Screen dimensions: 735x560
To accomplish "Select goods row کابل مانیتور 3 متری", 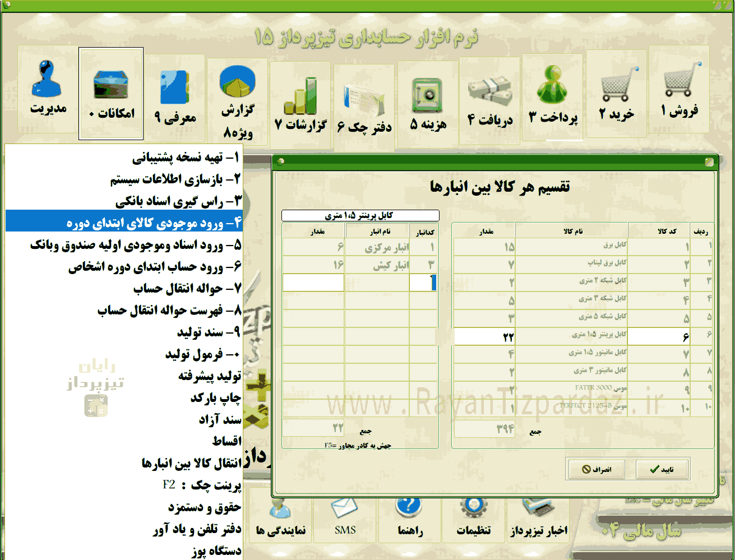I will point(583,371).
